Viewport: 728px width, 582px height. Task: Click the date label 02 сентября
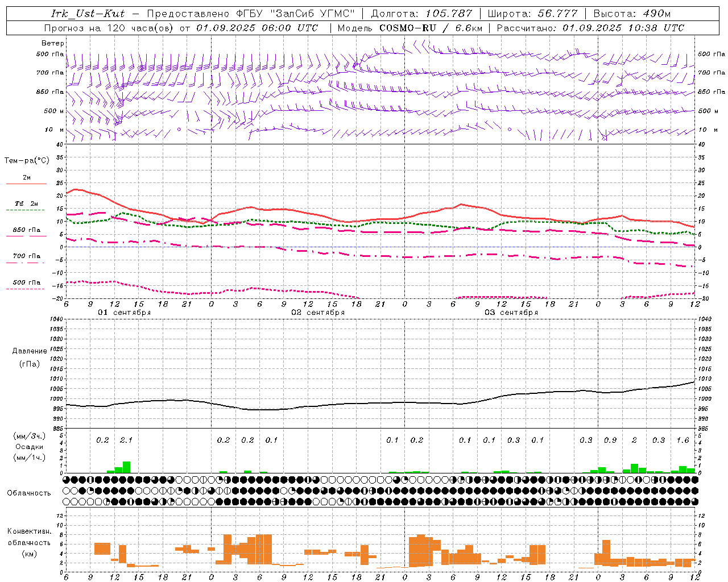click(318, 312)
